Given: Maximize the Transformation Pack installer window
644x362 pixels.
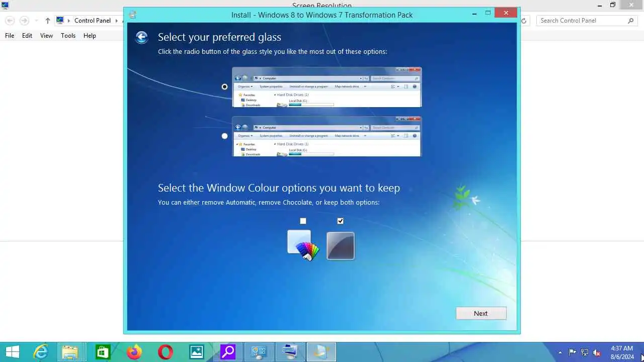Looking at the screenshot, I should click(488, 14).
